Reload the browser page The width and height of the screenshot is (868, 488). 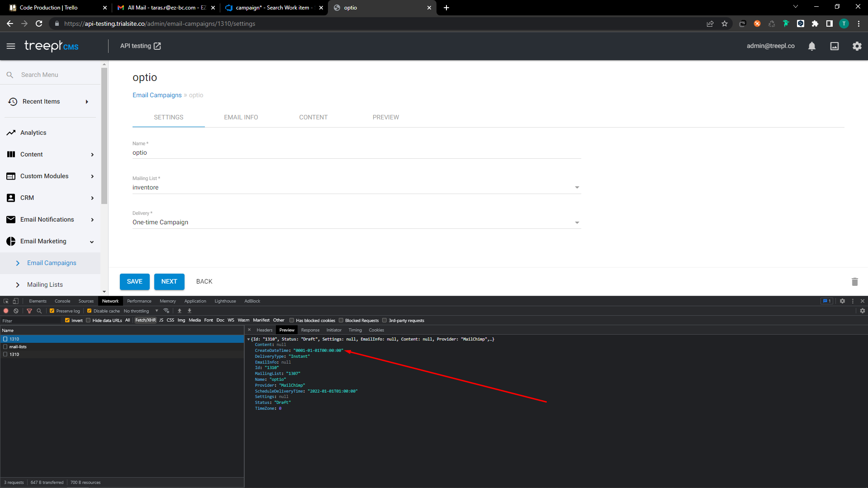pos(39,24)
